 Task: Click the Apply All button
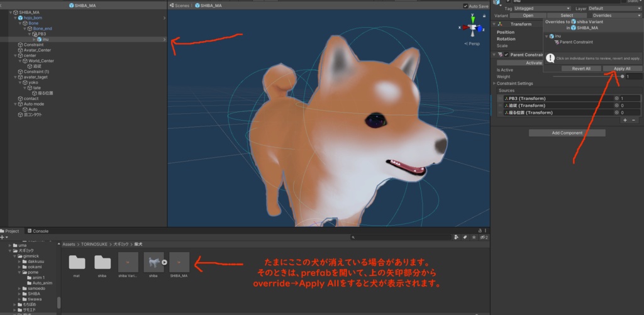pos(622,69)
